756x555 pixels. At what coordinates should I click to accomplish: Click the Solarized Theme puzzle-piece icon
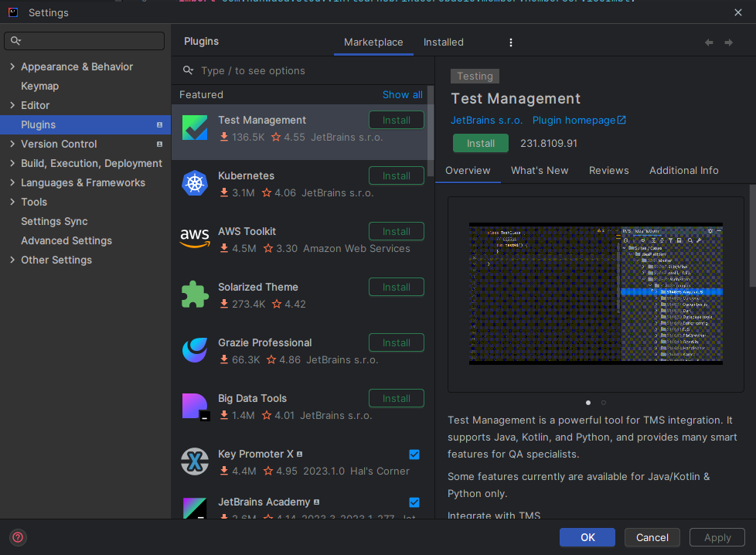[x=195, y=295]
